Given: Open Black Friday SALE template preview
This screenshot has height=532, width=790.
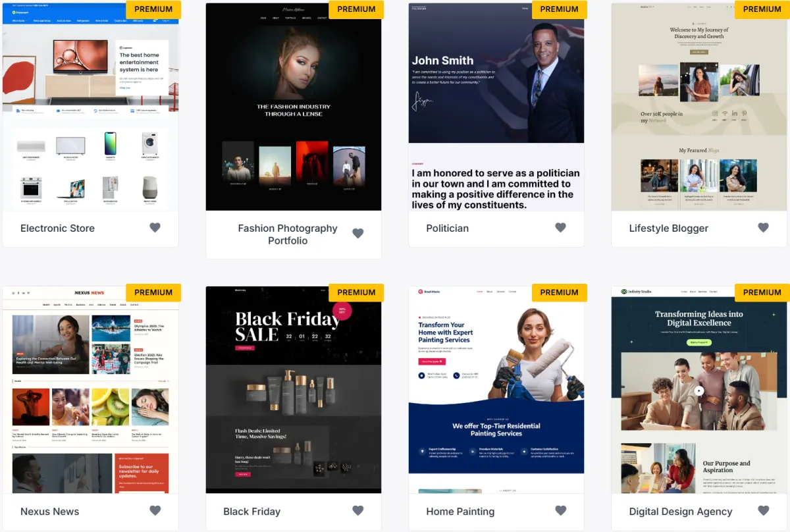Looking at the screenshot, I should [294, 390].
